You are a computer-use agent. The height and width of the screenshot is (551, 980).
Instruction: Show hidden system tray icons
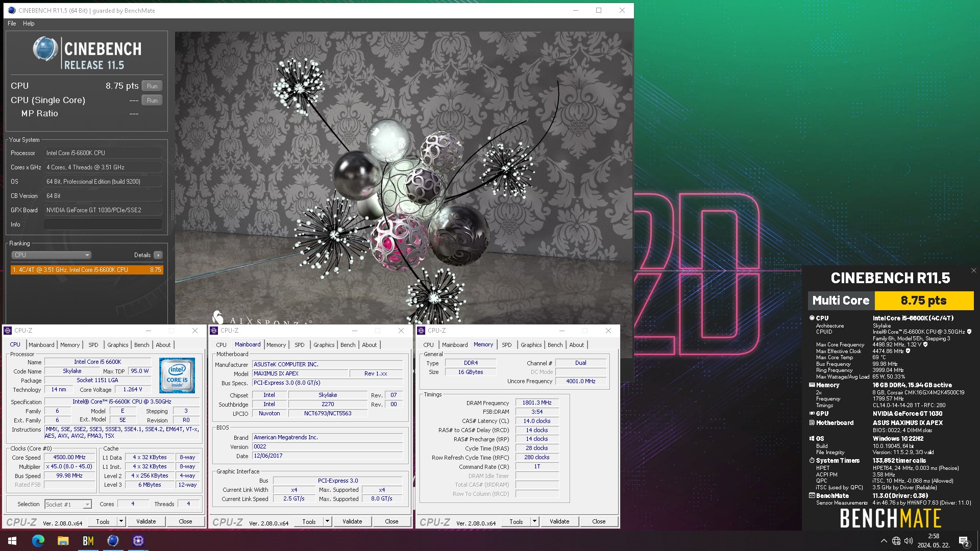tap(884, 541)
